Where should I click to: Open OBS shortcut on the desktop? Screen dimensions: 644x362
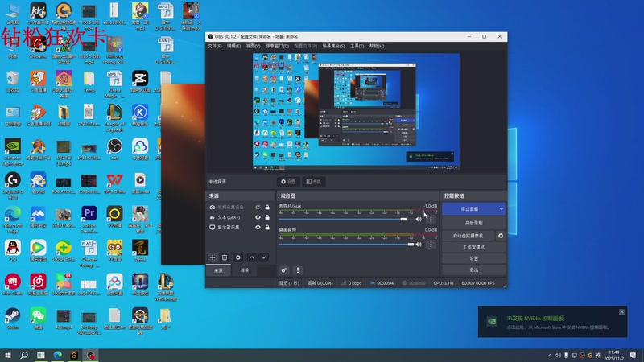pyautogui.click(x=114, y=150)
